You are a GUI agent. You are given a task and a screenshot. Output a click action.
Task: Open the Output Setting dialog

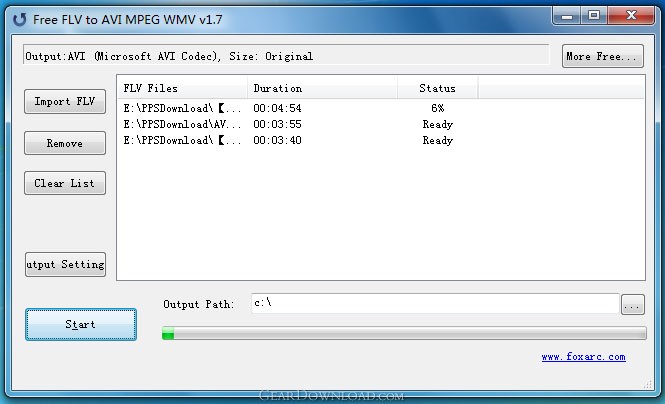click(65, 265)
